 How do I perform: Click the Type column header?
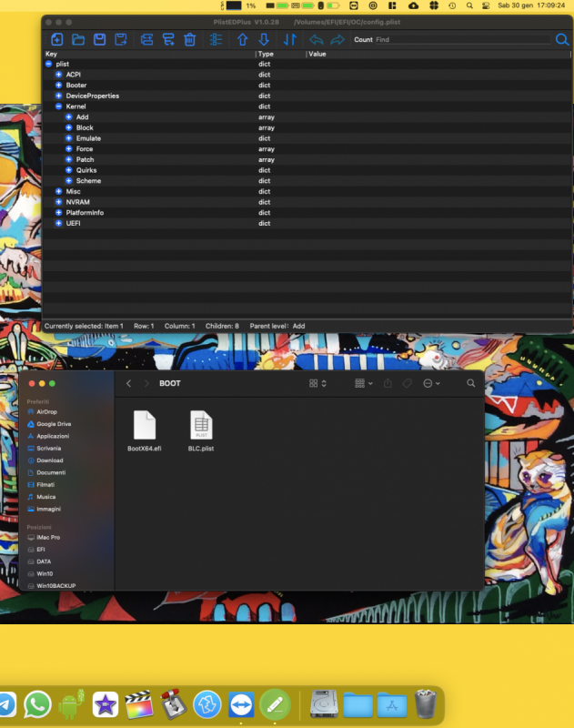(281, 54)
